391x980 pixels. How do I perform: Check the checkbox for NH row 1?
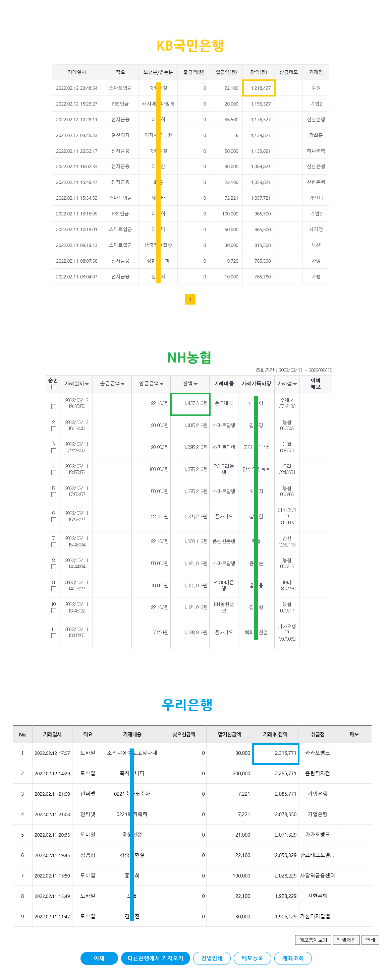pyautogui.click(x=54, y=406)
